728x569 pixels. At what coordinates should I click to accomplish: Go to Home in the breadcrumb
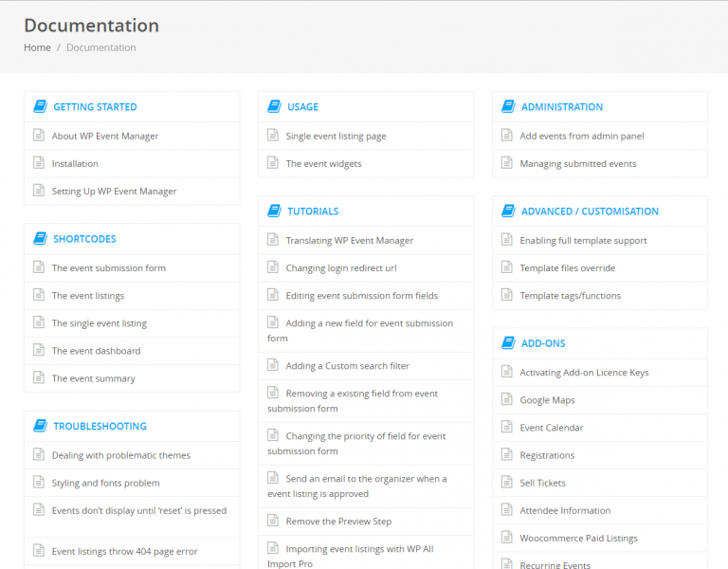[37, 47]
